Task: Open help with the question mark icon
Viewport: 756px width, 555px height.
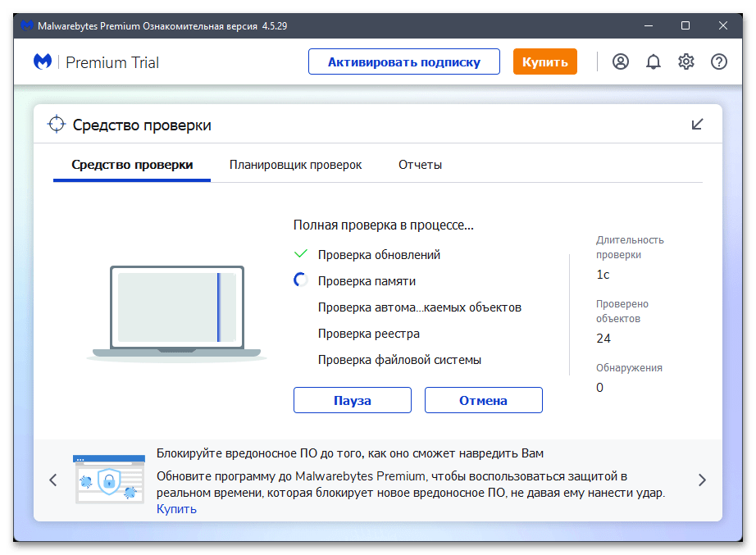Action: coord(719,61)
